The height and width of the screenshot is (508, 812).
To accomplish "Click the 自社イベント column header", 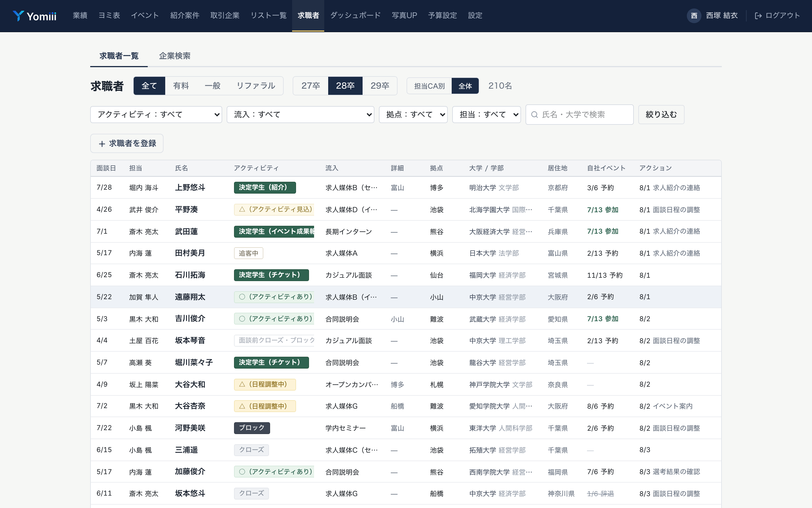I will (606, 168).
